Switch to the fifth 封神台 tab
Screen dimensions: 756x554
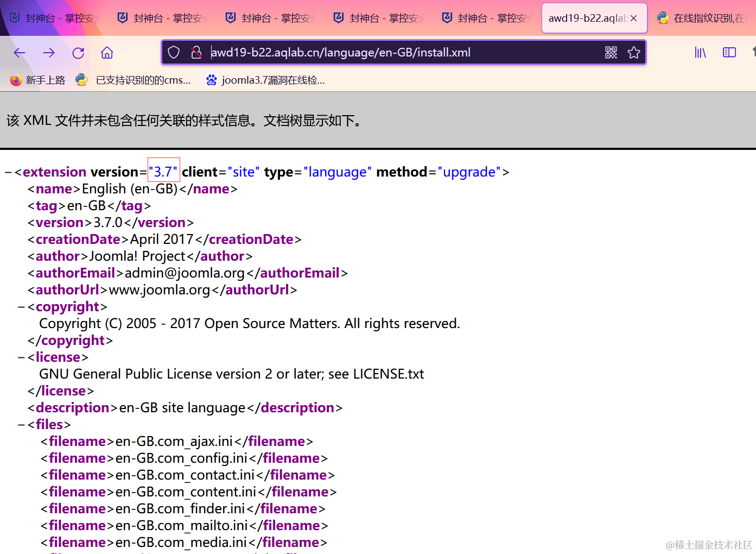tap(487, 18)
